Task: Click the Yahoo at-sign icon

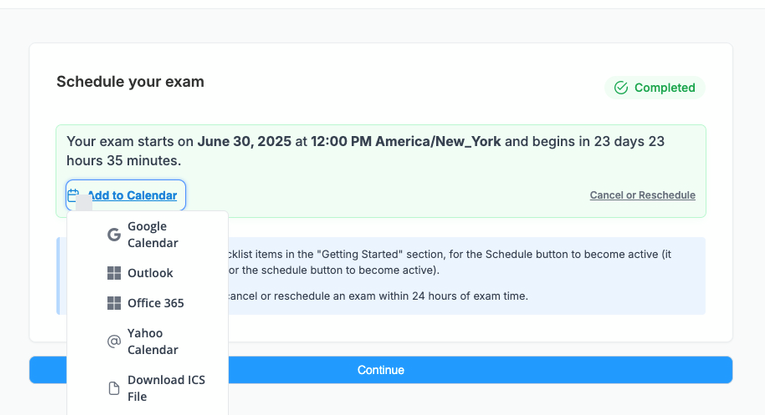Action: click(x=114, y=342)
